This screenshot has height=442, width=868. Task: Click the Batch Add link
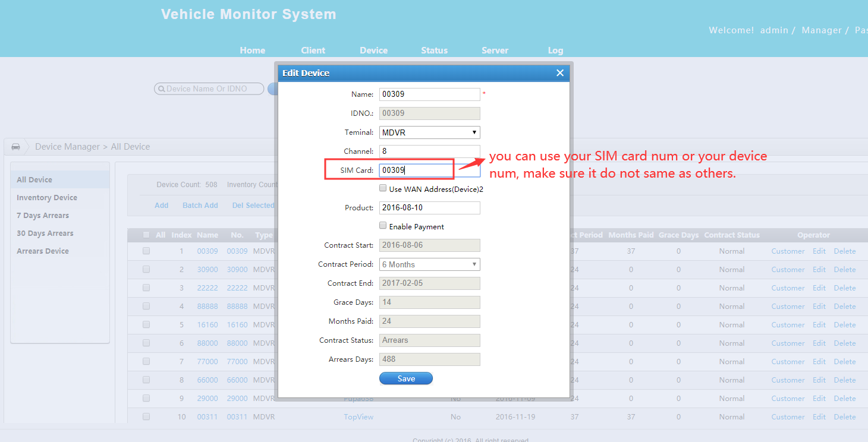200,206
